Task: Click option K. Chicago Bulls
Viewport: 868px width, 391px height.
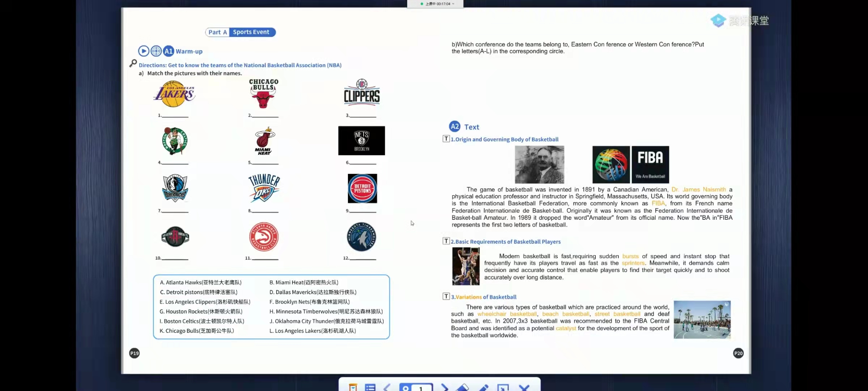Action: (x=197, y=331)
